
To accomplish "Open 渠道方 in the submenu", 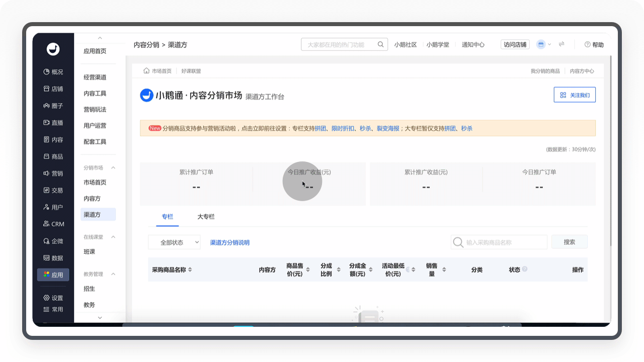I will pos(98,215).
